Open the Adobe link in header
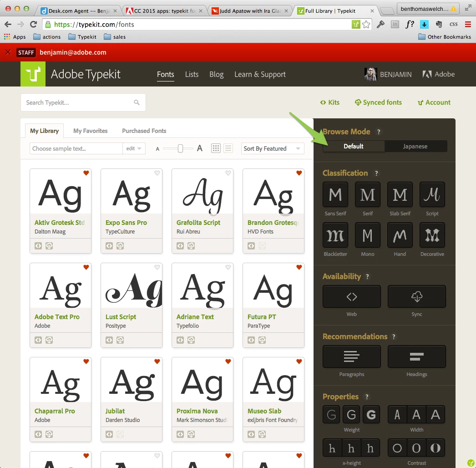The width and height of the screenshot is (476, 468). pos(439,74)
